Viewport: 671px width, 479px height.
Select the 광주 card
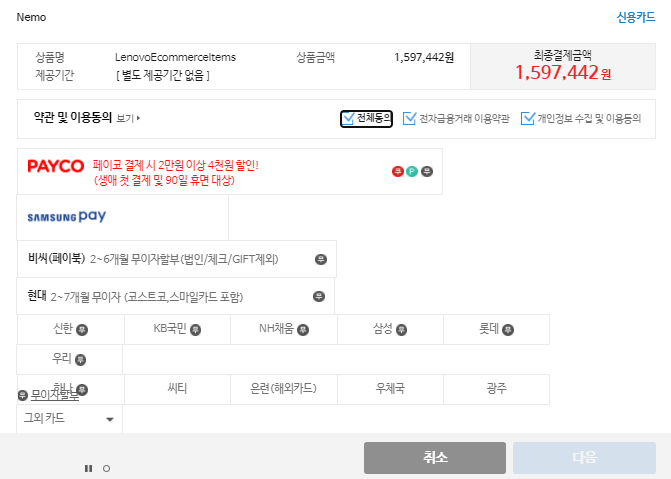pyautogui.click(x=496, y=389)
